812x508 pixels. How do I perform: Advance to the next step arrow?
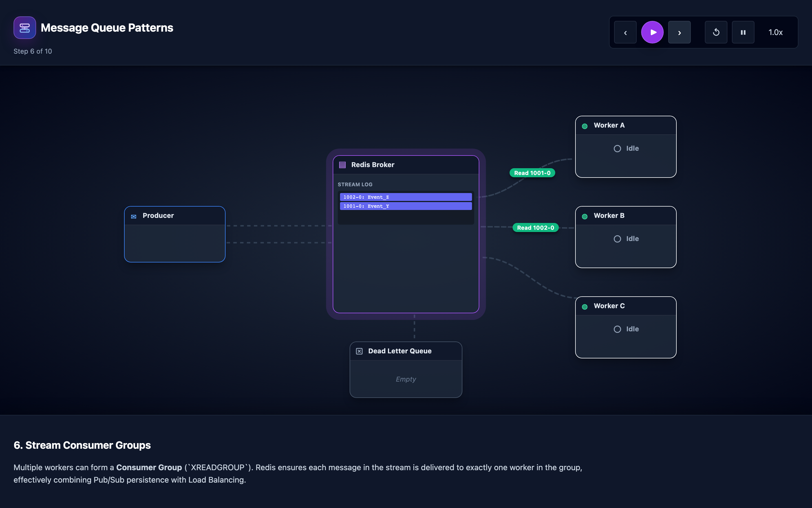pyautogui.click(x=679, y=32)
